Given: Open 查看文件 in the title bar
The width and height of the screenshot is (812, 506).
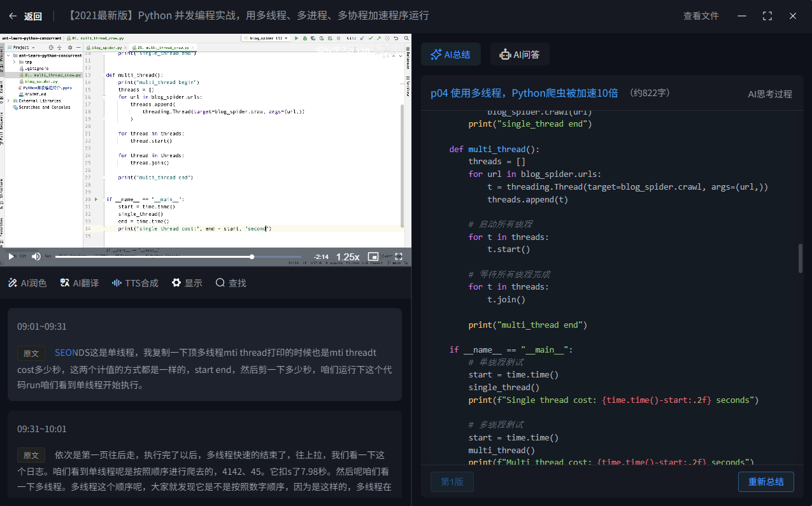Looking at the screenshot, I should 701,16.
